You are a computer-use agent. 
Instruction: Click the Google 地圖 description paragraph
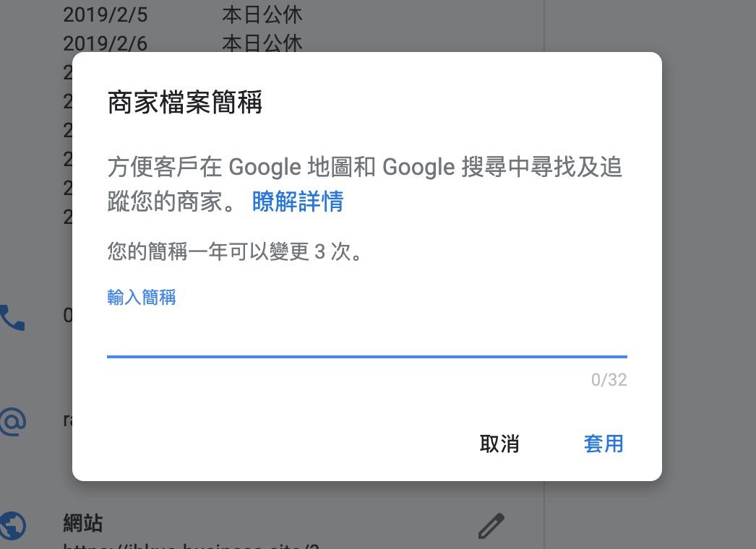[365, 168]
